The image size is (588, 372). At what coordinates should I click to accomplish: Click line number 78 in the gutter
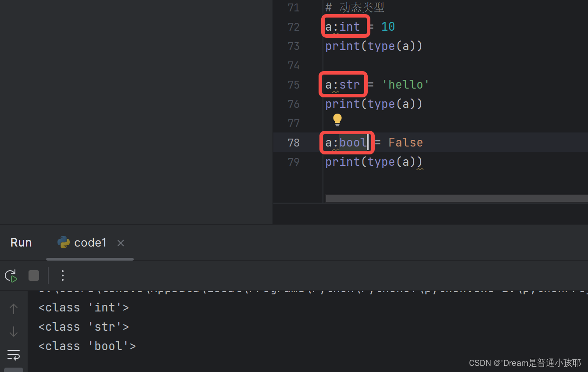point(294,143)
